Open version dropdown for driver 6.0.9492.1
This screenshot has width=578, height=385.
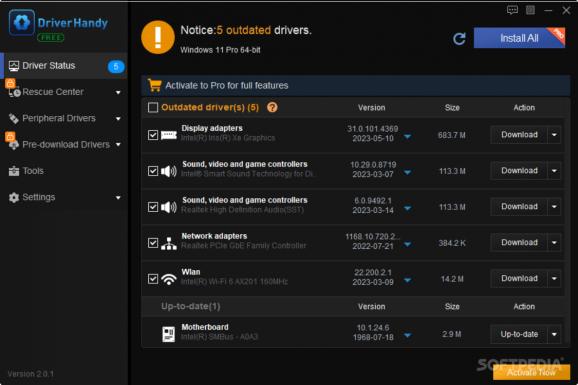407,208
